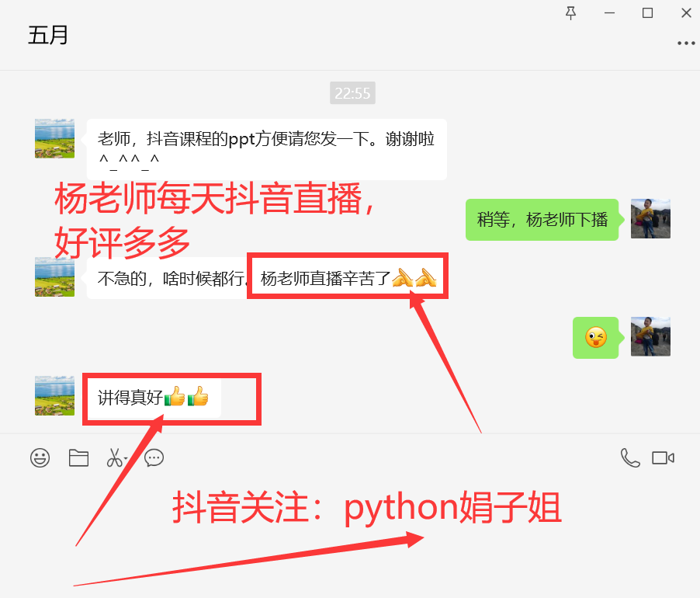Click the chat title 五月

pyautogui.click(x=48, y=35)
